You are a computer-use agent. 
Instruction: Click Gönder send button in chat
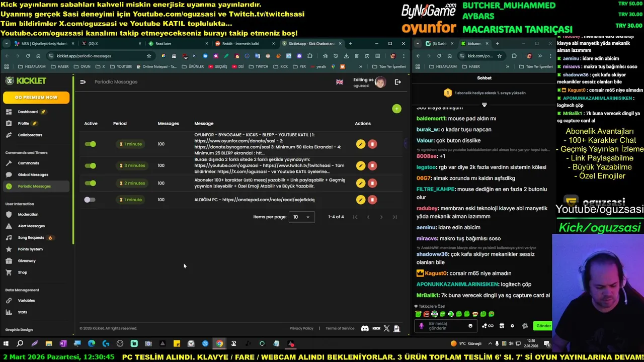(543, 326)
